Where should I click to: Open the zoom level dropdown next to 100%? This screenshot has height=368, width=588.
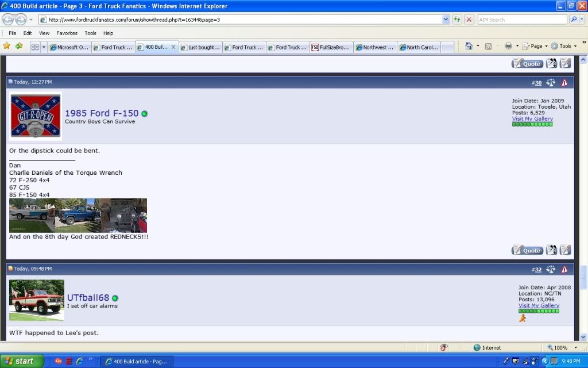575,347
